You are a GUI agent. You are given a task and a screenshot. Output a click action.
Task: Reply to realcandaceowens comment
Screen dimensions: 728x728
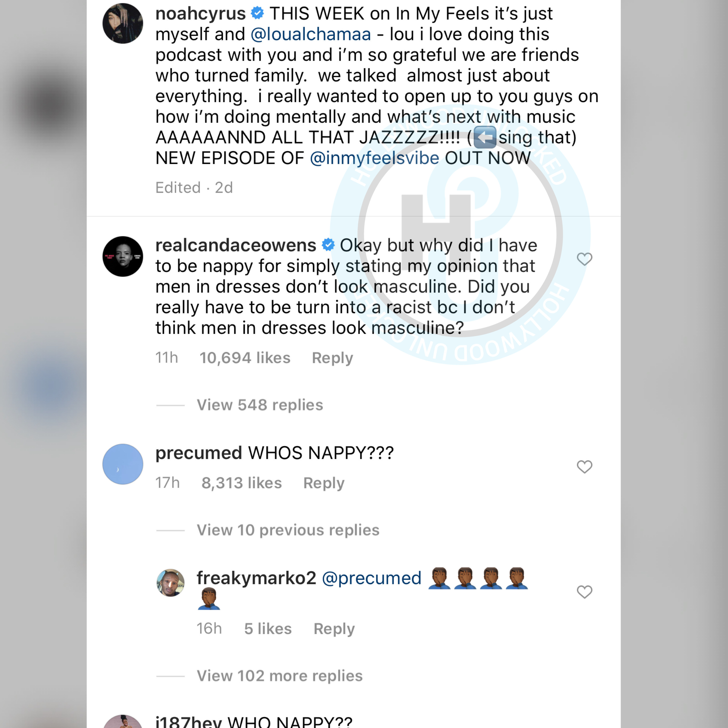point(332,358)
